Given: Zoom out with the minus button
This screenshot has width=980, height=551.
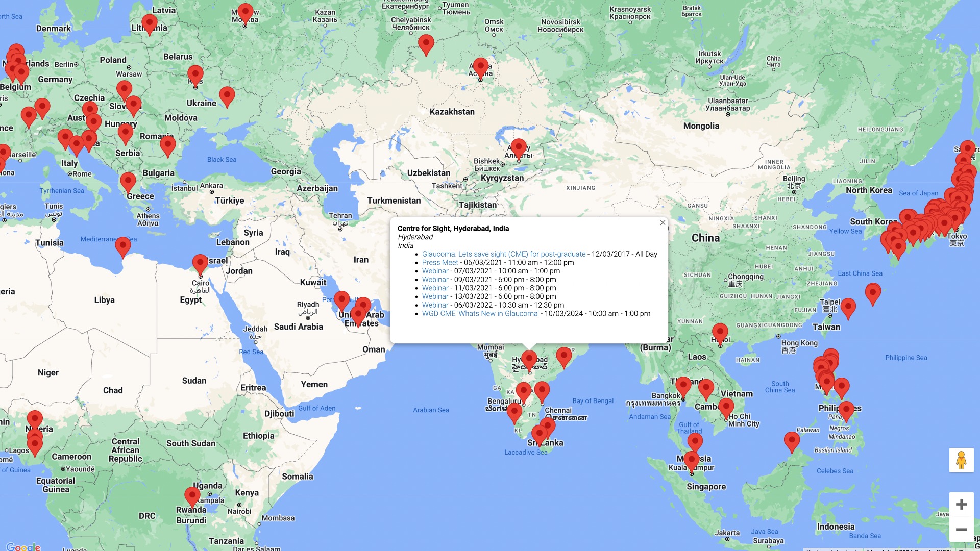Looking at the screenshot, I should point(961,530).
